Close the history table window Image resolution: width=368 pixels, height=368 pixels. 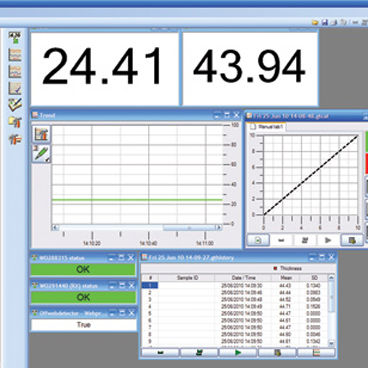(331, 257)
